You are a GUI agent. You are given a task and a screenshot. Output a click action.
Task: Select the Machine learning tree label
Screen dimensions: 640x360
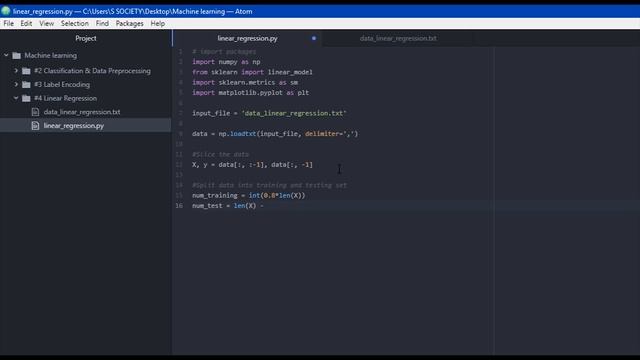coord(51,56)
